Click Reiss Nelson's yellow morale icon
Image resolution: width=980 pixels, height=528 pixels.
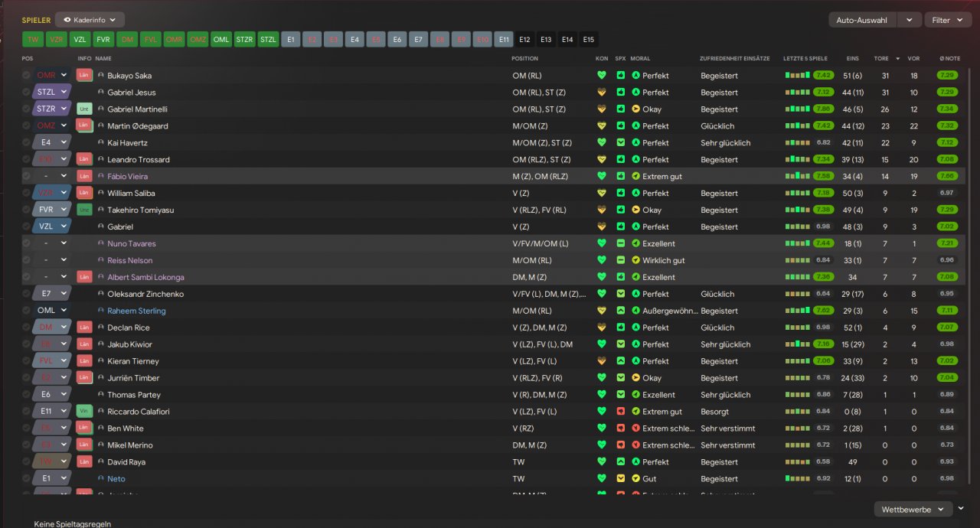click(x=635, y=260)
